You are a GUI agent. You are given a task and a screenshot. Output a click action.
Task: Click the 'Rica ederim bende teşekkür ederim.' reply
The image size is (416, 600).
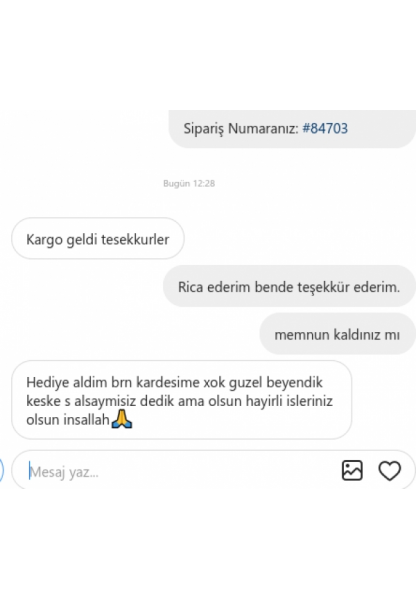click(x=289, y=287)
